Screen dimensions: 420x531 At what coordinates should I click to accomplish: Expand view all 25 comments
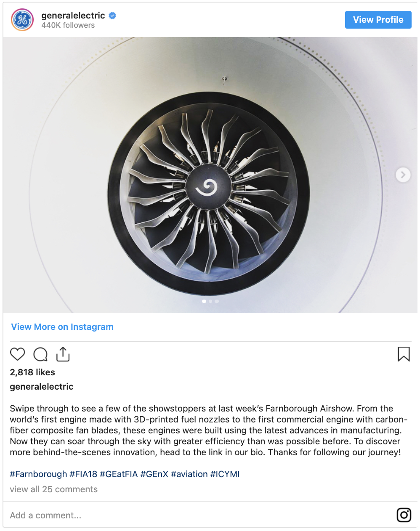54,489
